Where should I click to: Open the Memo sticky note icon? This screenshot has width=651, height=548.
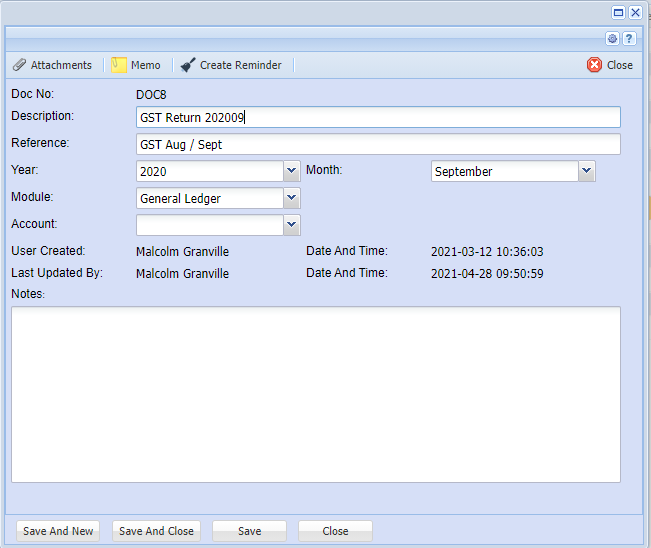click(119, 65)
